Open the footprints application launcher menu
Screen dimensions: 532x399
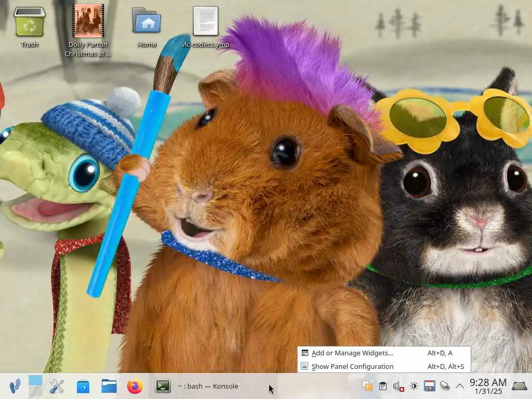click(x=15, y=386)
